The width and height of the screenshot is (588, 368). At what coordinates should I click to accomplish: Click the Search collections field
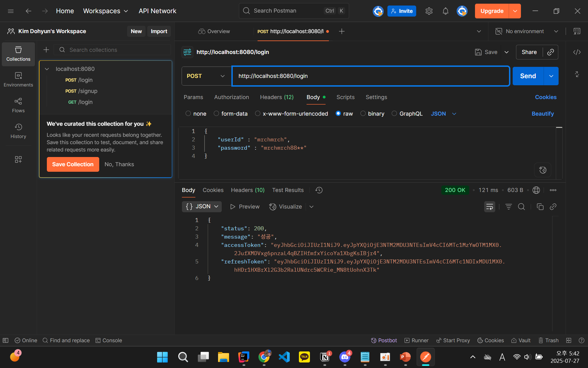[x=116, y=50]
